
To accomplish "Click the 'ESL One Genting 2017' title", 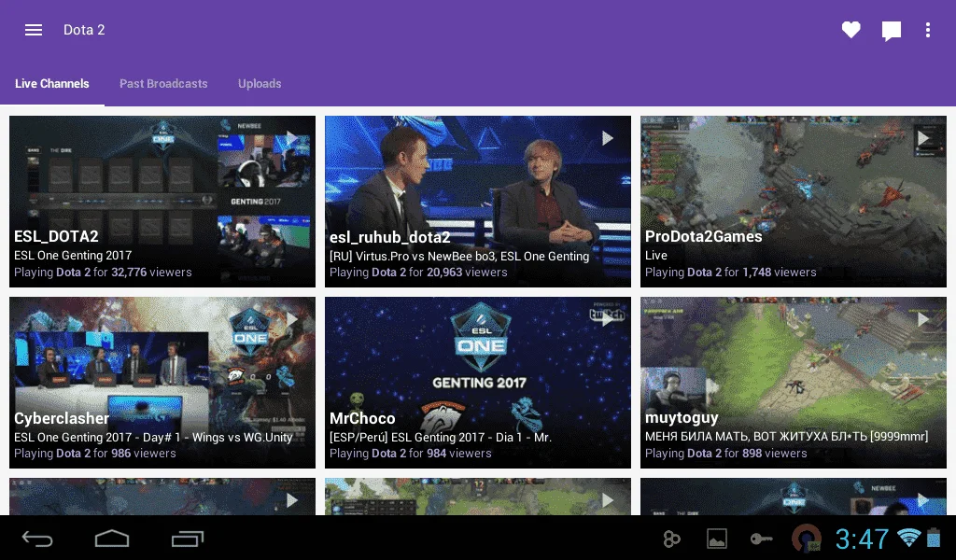I will (73, 256).
